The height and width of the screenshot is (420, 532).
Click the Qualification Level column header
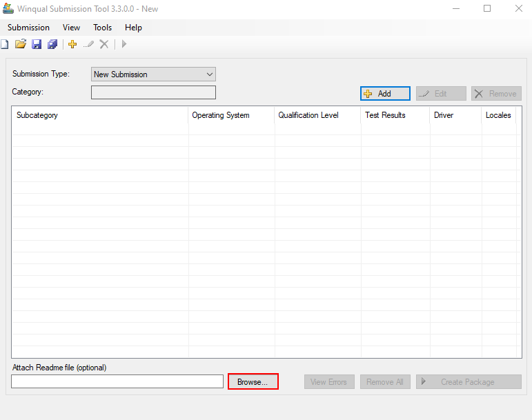[317, 115]
